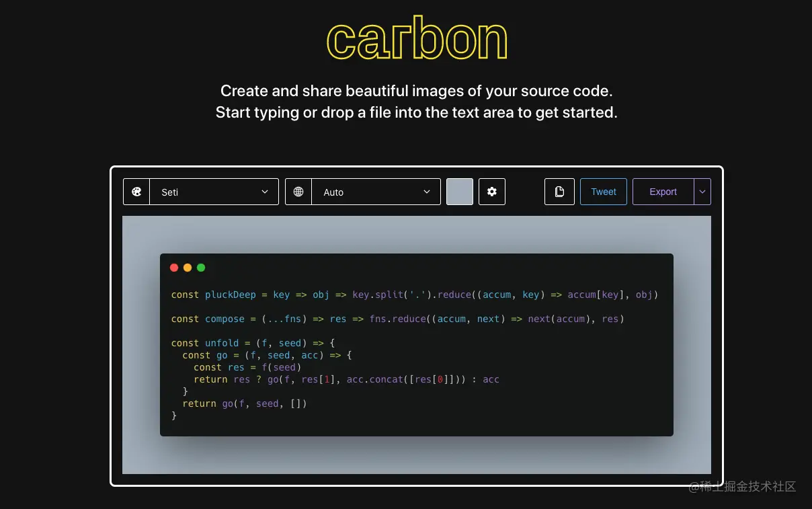Open the background color swatch

[x=460, y=192]
